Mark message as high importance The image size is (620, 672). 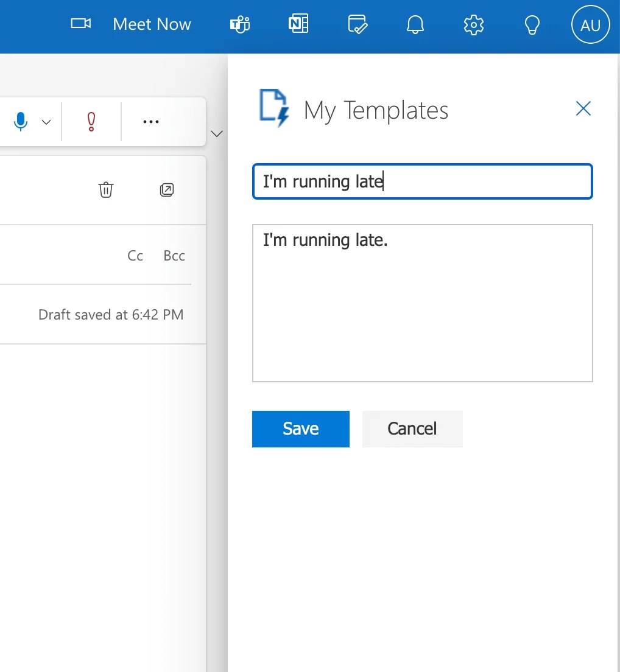pyautogui.click(x=91, y=122)
